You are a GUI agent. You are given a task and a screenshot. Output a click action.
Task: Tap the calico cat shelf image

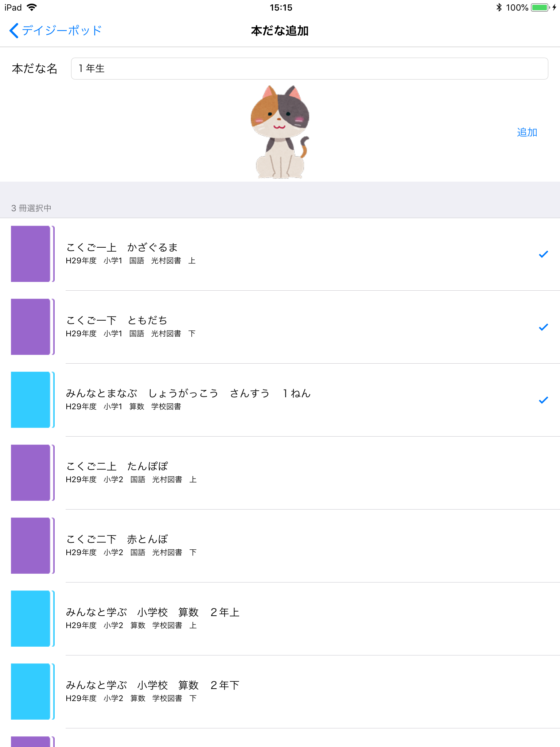pos(280,132)
